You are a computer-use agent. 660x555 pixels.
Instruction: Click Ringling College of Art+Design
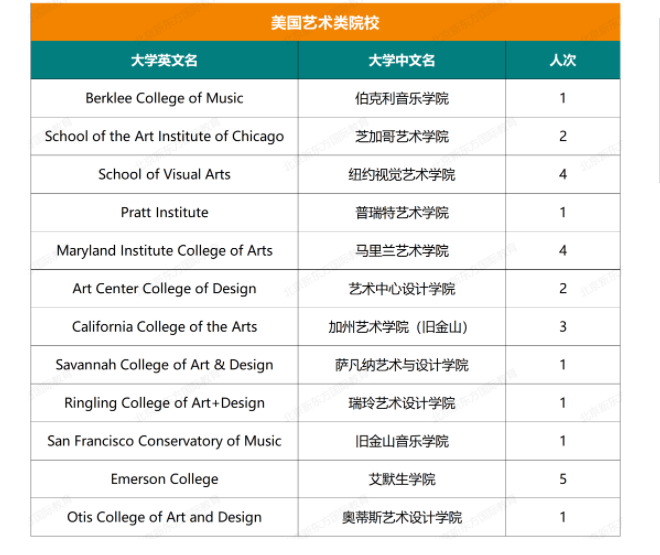coord(164,403)
